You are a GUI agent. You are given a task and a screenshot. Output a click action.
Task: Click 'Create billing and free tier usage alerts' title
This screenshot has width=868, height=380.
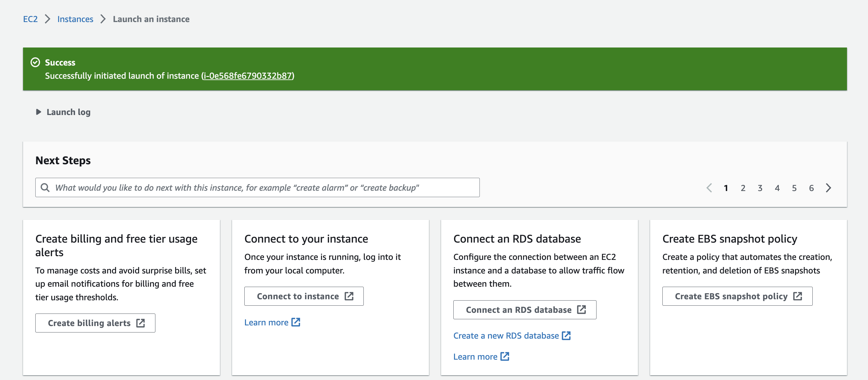click(116, 246)
